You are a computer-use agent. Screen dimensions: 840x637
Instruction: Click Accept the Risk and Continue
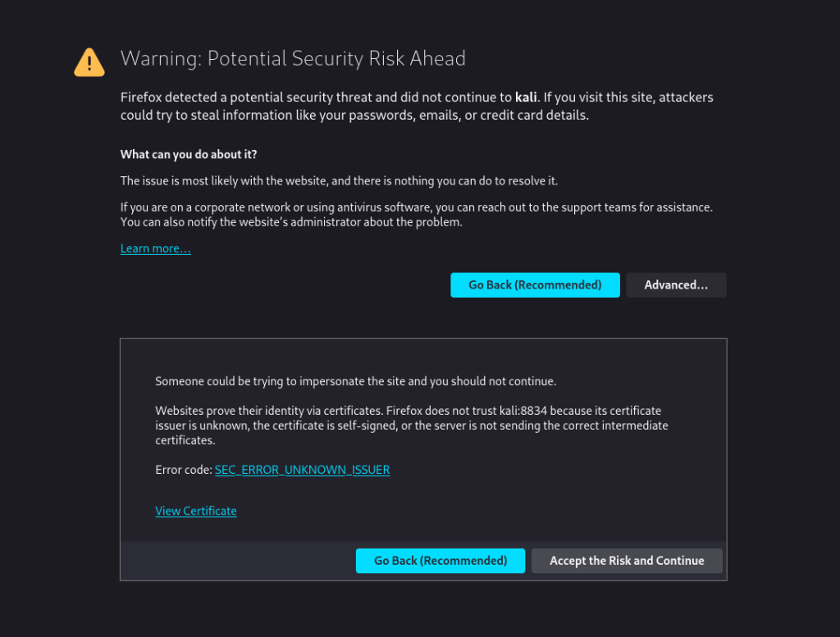click(x=627, y=561)
